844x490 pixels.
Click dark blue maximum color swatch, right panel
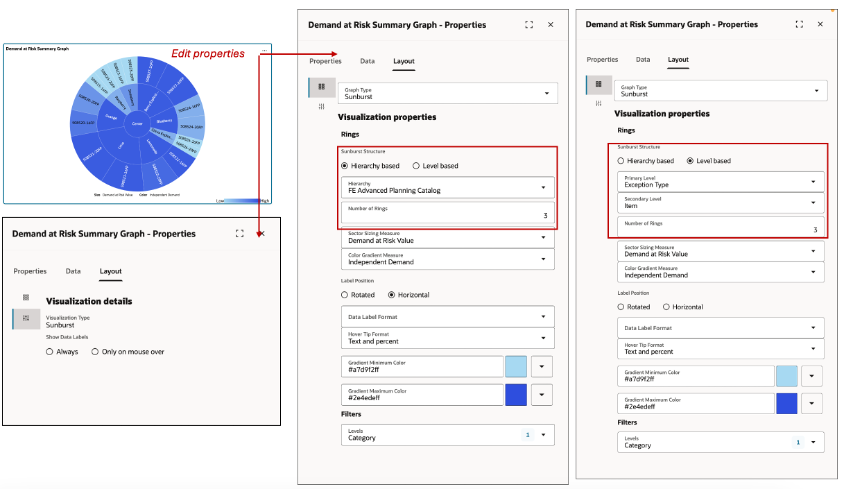[x=786, y=403]
